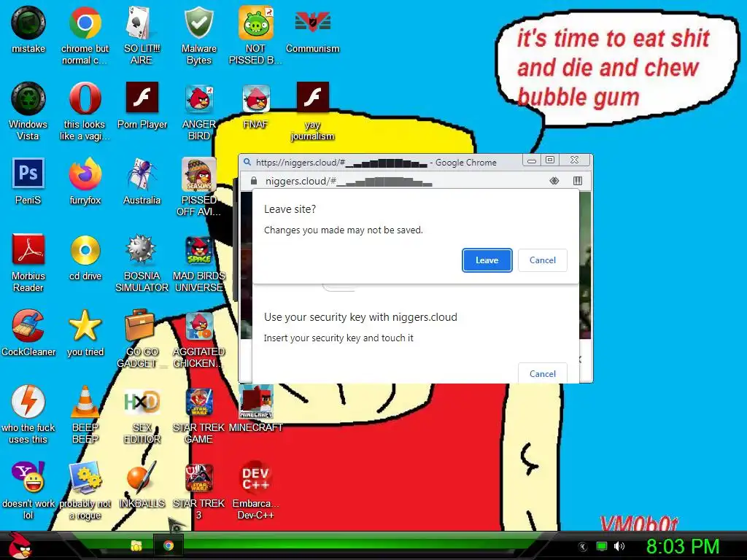The height and width of the screenshot is (560, 747).
Task: Click the Chrome address bar URL
Action: pyautogui.click(x=348, y=181)
